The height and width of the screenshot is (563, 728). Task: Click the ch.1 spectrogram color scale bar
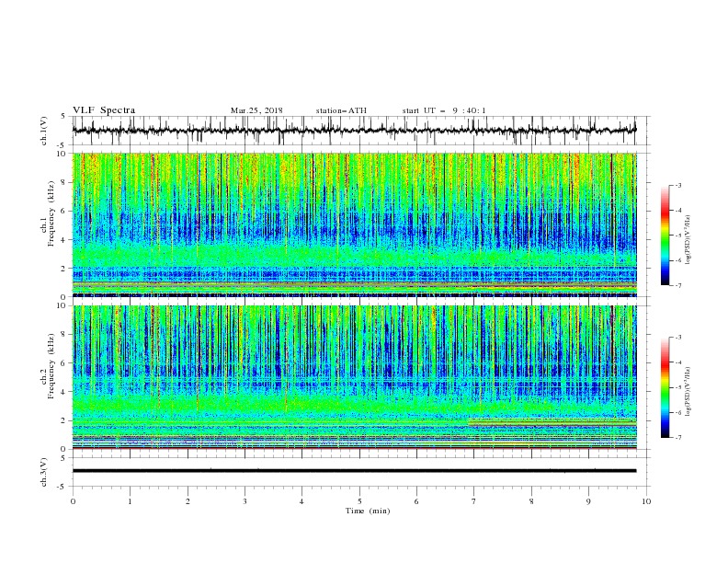[665, 236]
